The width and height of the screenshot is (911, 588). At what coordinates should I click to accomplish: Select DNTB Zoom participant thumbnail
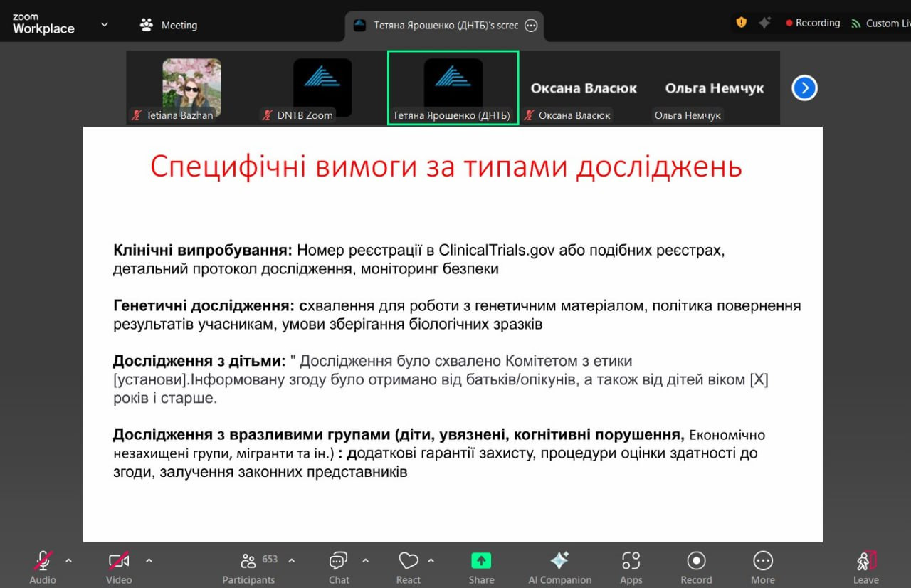point(322,87)
